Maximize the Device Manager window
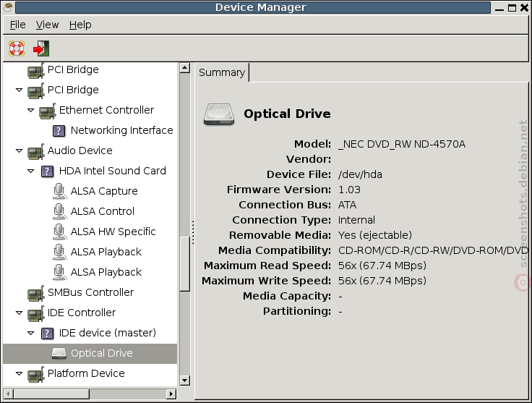The height and width of the screenshot is (403, 532). [x=512, y=8]
